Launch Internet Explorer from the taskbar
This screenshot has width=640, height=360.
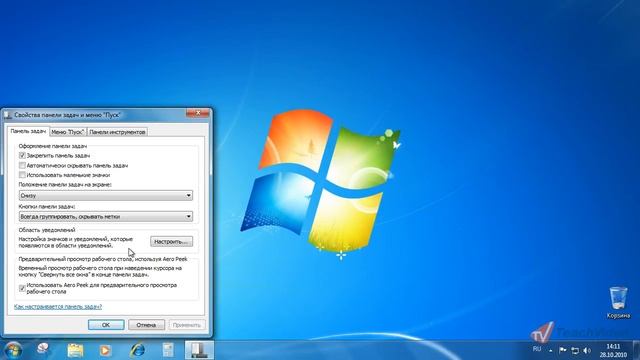pyautogui.click(x=138, y=350)
